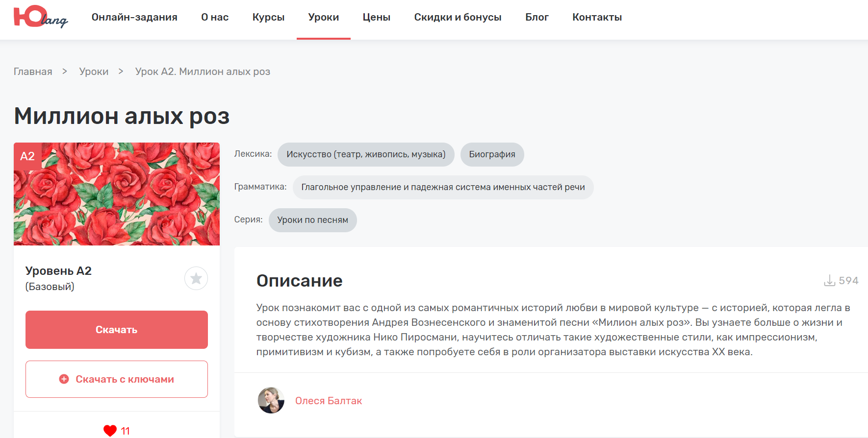This screenshot has height=438, width=868.
Task: Click the like count 11
Action: pos(125,431)
